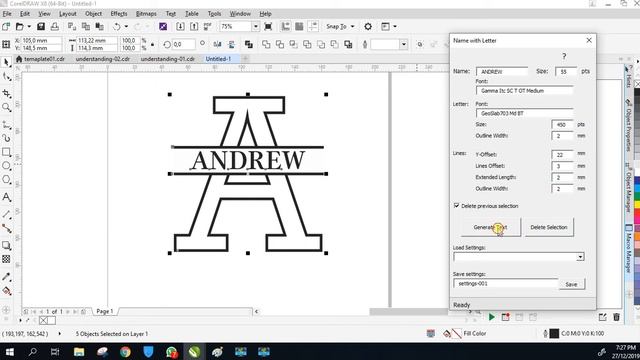The height and width of the screenshot is (360, 640).
Task: Select the Zoom magnifier tool in the toolbox
Action: 6,107
